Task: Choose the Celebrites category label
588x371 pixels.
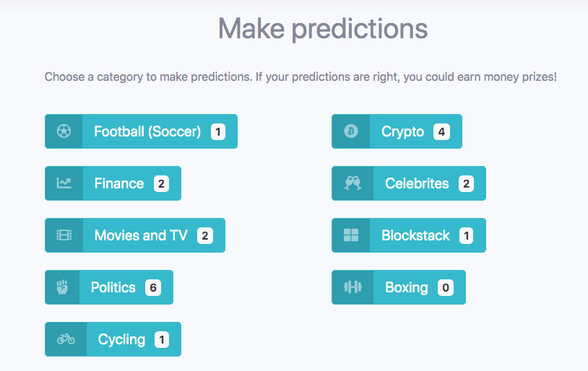Action: [417, 183]
